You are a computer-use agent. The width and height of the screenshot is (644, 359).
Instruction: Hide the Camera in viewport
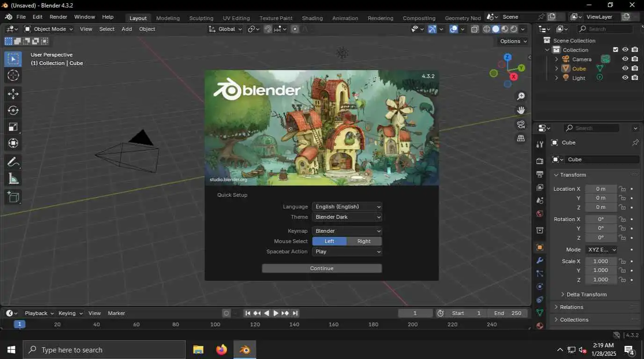point(625,59)
